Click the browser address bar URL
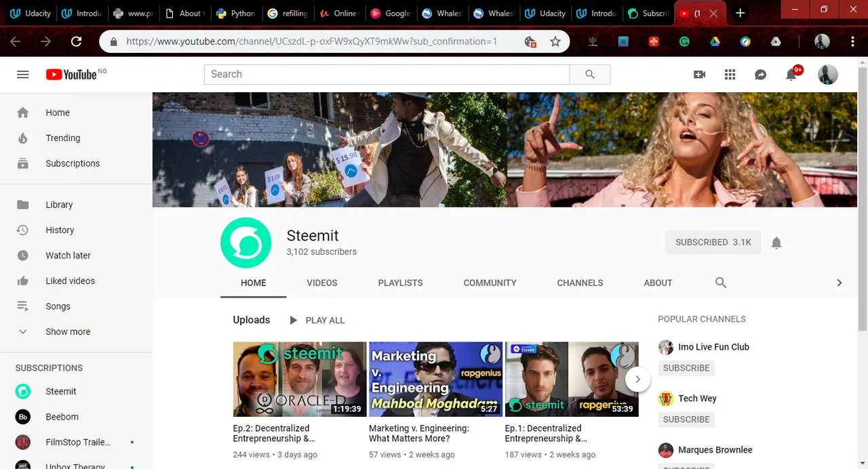This screenshot has height=469, width=868. [x=311, y=41]
